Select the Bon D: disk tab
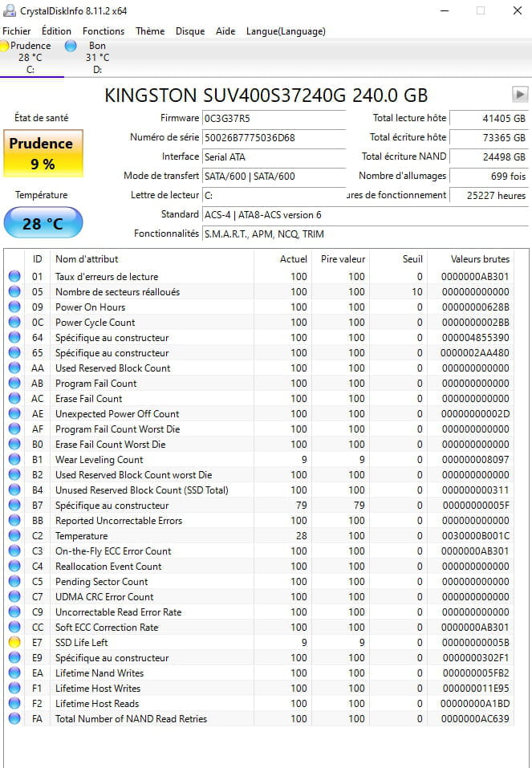Image resolution: width=532 pixels, height=768 pixels. click(x=96, y=57)
